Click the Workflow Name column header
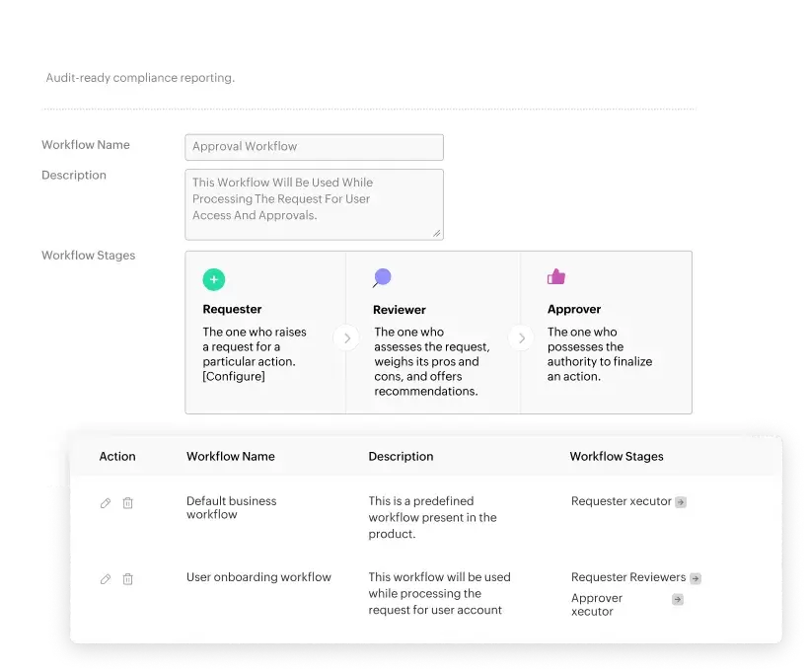The width and height of the screenshot is (807, 672). [x=231, y=456]
